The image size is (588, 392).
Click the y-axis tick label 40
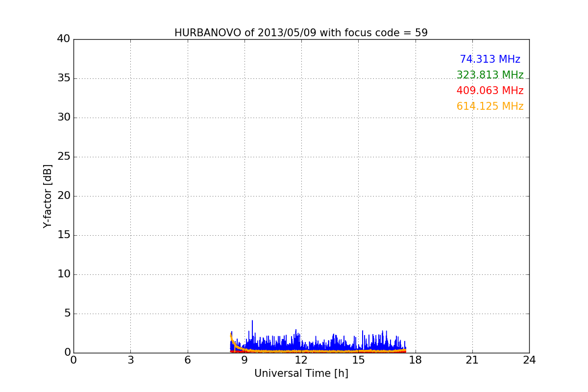coord(64,39)
